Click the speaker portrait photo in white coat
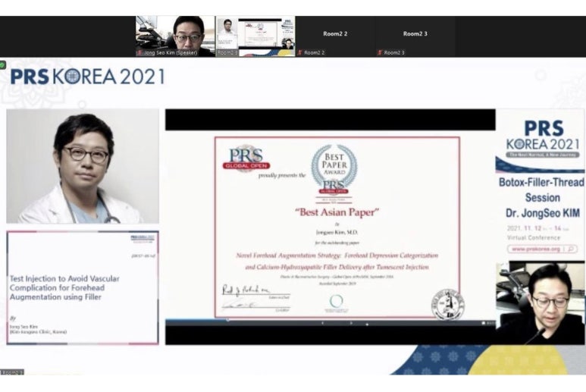The height and width of the screenshot is (392, 586). click(x=83, y=166)
